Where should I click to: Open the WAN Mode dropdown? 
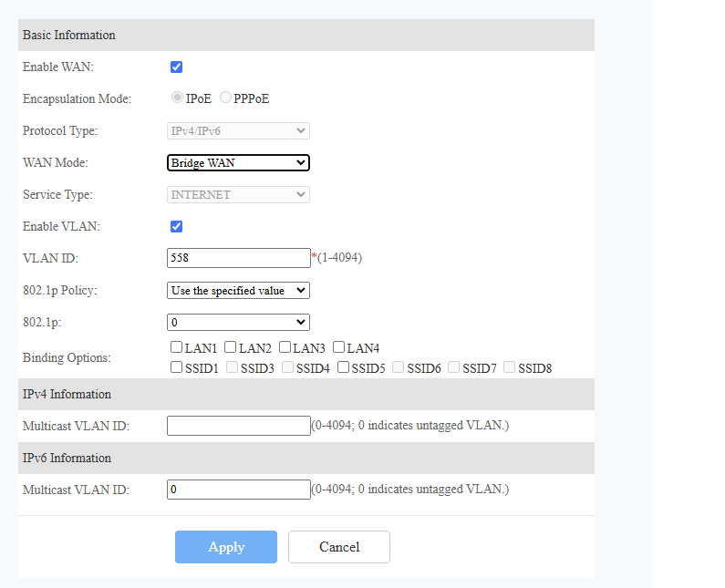pyautogui.click(x=238, y=162)
